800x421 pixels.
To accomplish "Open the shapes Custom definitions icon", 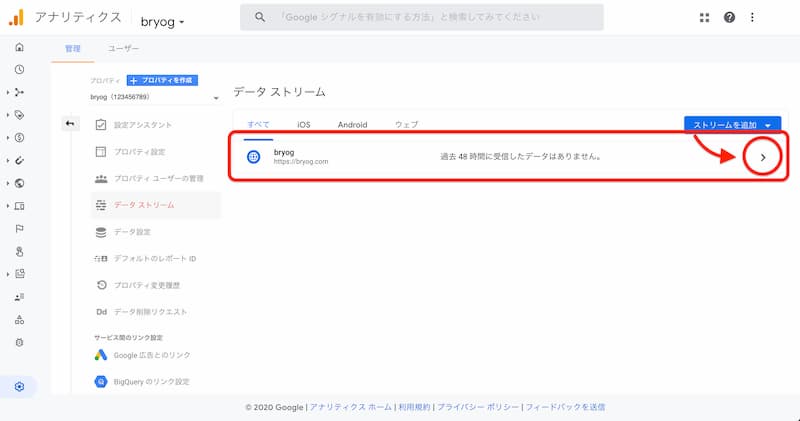I will click(x=19, y=320).
